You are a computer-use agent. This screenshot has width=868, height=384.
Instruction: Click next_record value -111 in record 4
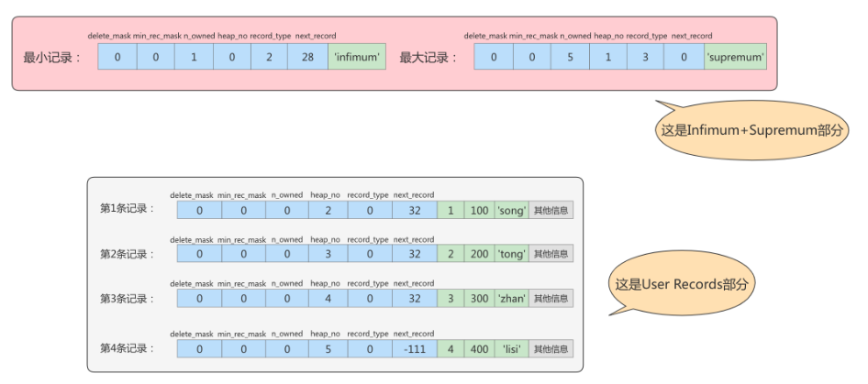(x=415, y=348)
